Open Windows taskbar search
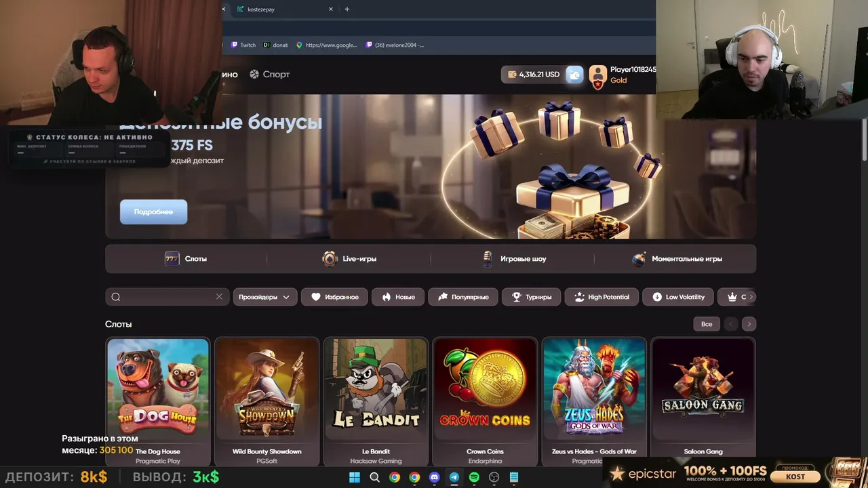The width and height of the screenshot is (868, 488). (374, 477)
